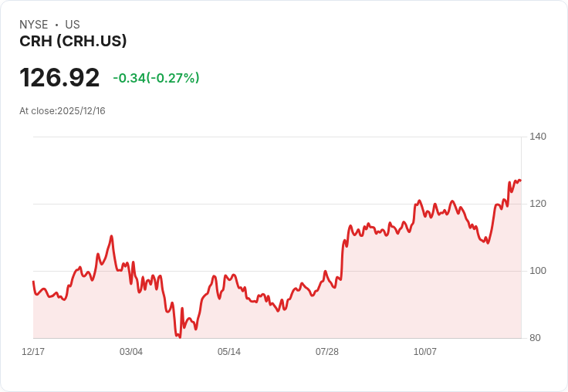Screen dimensions: 568x392
Task: Click the February price peak before 03/04
Action: click(111, 236)
